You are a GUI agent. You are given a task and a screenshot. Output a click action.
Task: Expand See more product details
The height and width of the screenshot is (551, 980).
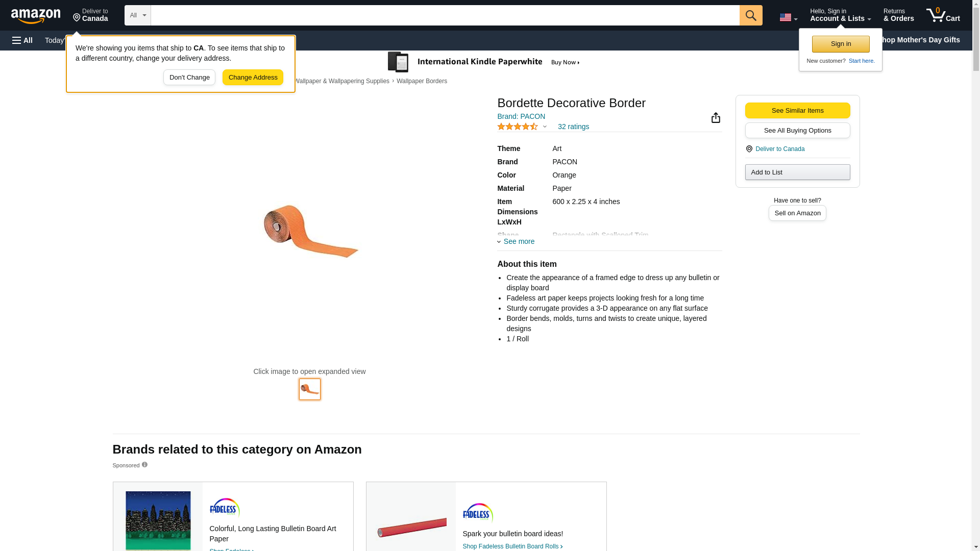coord(516,241)
